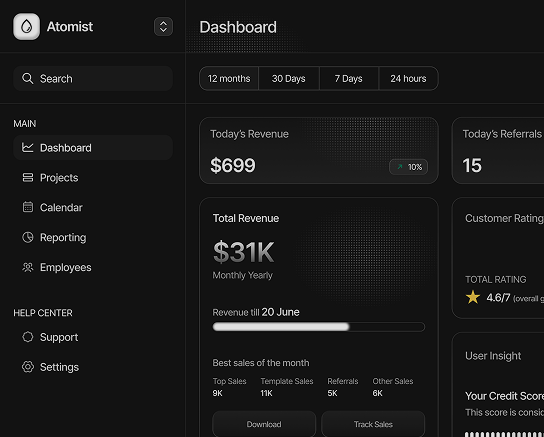Screen dimensions: 544x437
Task: Open the Employees section
Action: pyautogui.click(x=93, y=267)
